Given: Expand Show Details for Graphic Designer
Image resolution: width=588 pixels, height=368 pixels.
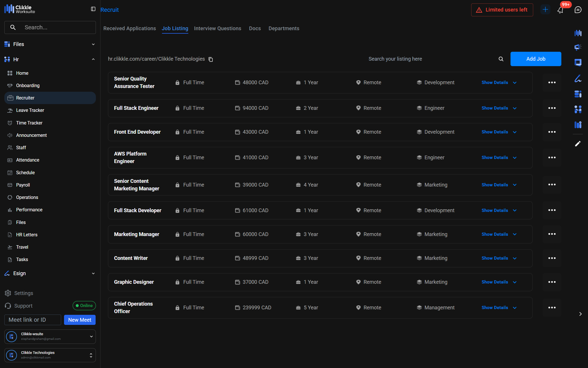Looking at the screenshot, I should point(499,282).
